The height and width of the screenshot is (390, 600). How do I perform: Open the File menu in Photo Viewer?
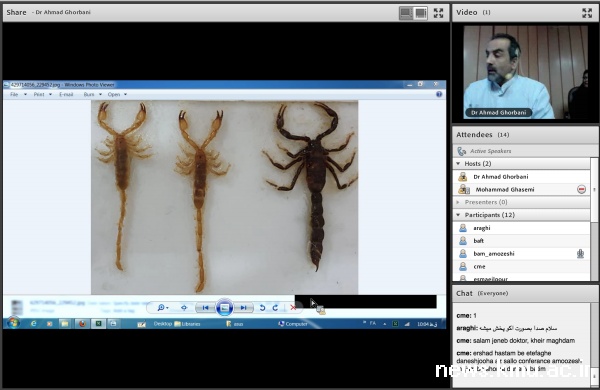point(14,95)
